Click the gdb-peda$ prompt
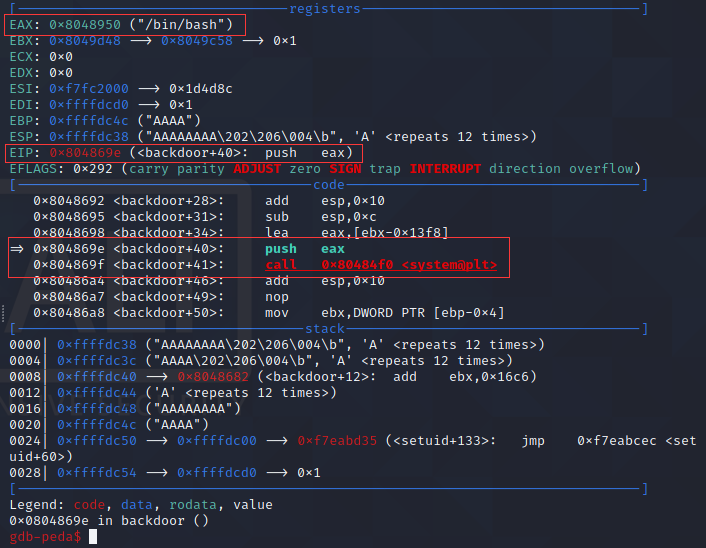The width and height of the screenshot is (706, 548). pos(45,536)
